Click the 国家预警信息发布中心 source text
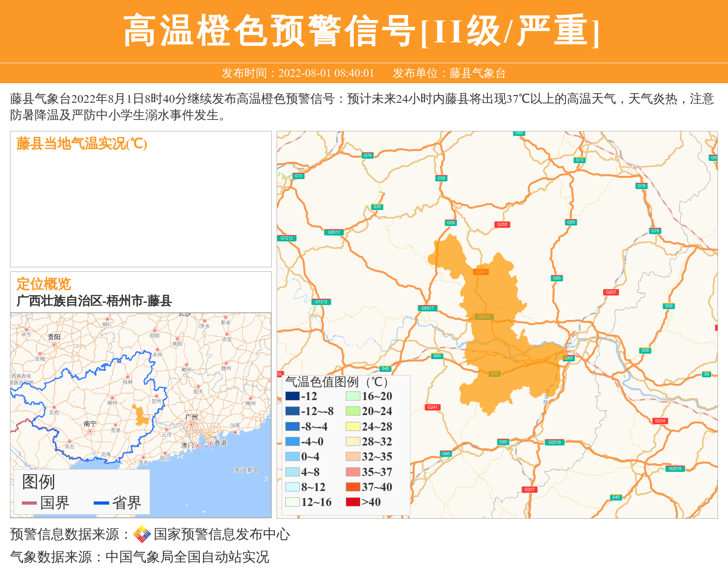Screen dimensions: 728x571 click(x=222, y=534)
